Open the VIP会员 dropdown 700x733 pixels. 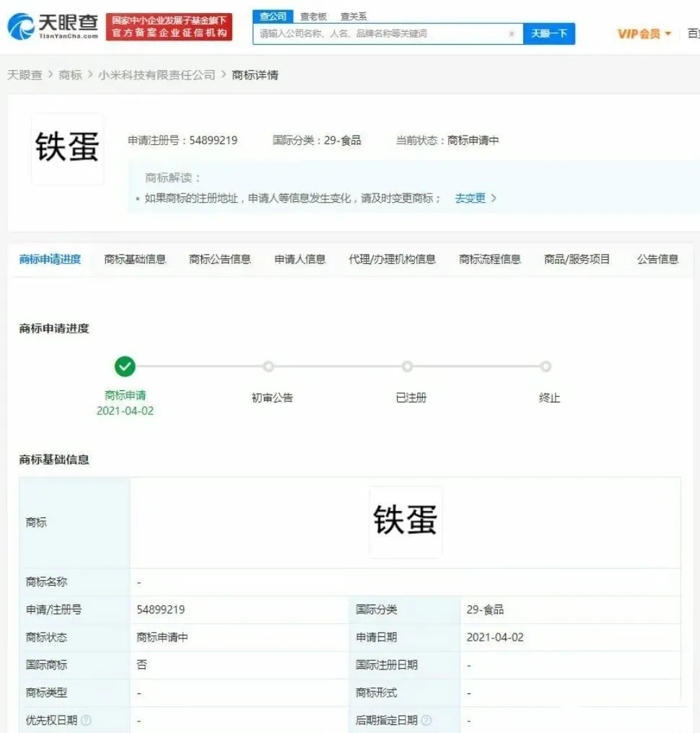click(x=644, y=34)
